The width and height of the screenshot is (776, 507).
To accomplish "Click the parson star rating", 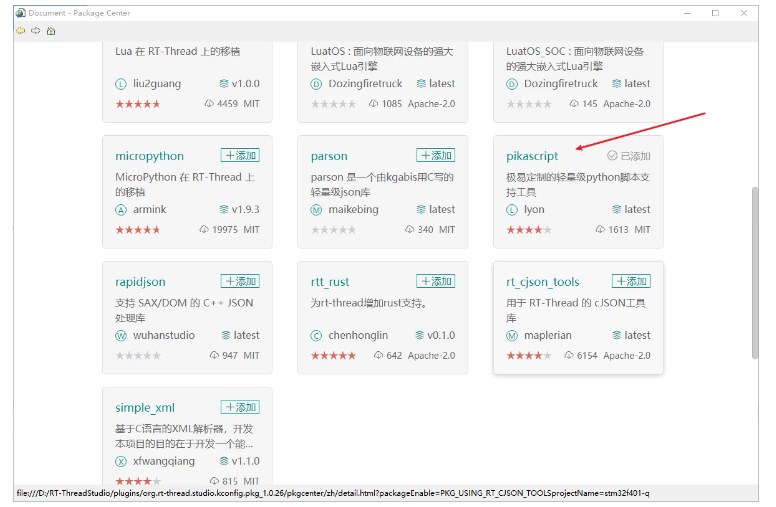I will (x=334, y=230).
